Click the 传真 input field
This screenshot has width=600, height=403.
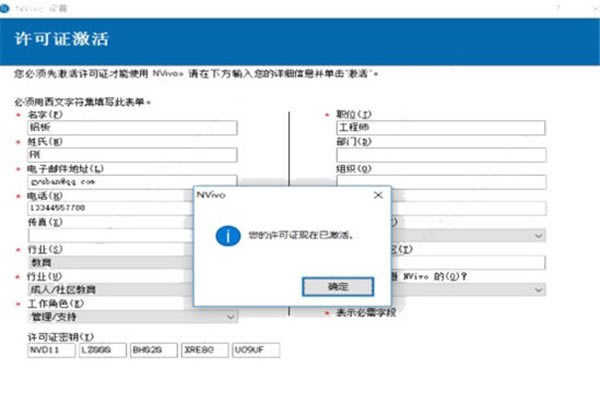click(x=111, y=235)
